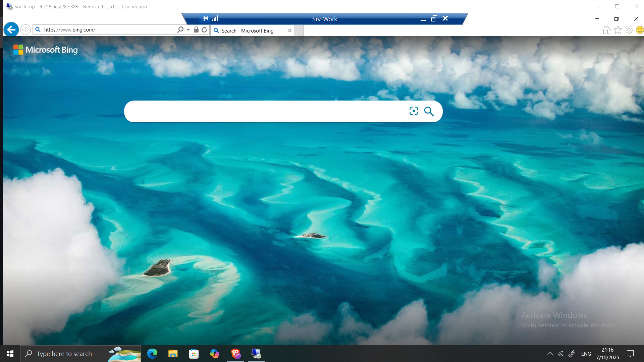Open browser tools gear icon

click(629, 30)
